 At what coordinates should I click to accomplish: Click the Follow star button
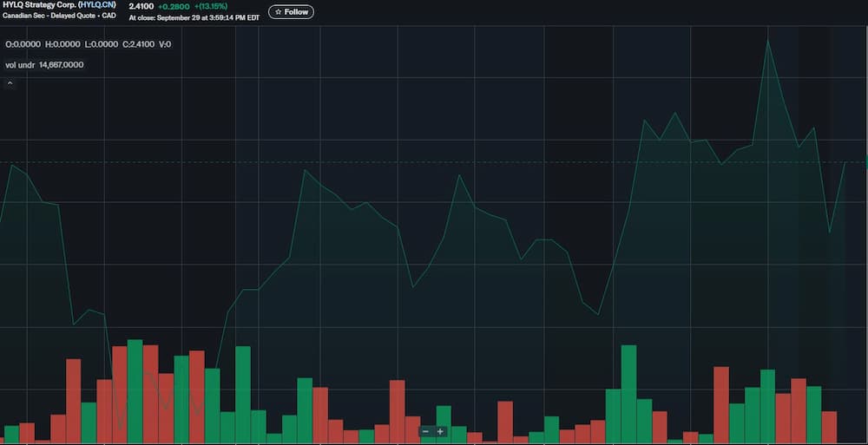(x=291, y=12)
